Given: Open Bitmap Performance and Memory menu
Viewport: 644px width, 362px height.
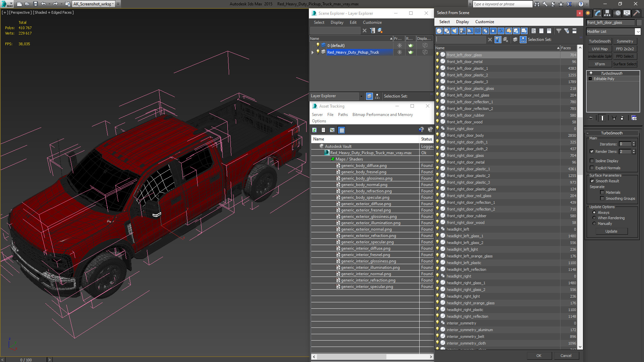Looking at the screenshot, I should pyautogui.click(x=382, y=115).
